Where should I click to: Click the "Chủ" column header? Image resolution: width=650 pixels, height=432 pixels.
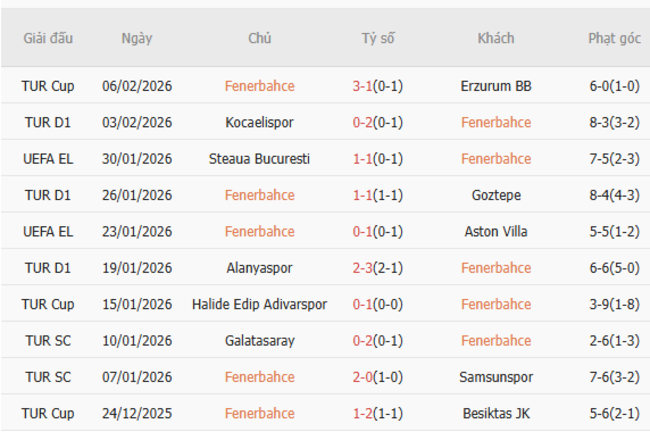(x=259, y=39)
